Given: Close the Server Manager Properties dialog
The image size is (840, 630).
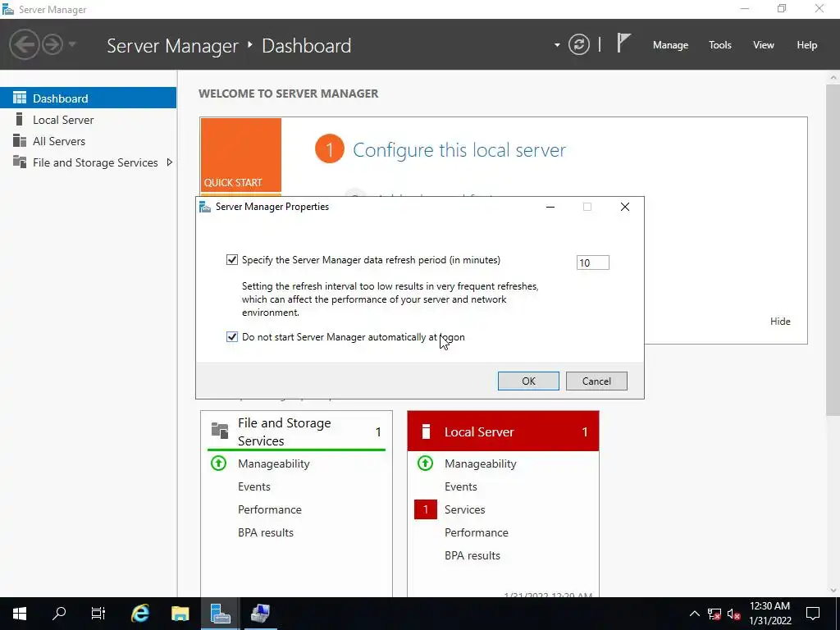Looking at the screenshot, I should [624, 207].
